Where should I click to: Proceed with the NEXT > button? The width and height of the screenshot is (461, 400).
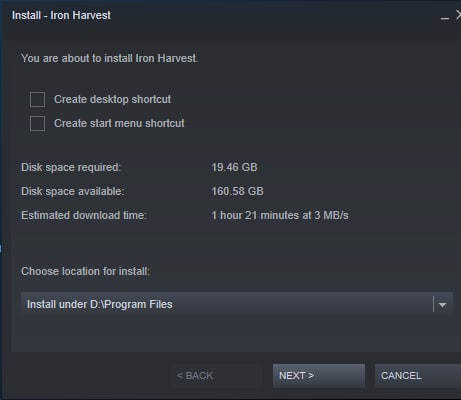pyautogui.click(x=319, y=376)
